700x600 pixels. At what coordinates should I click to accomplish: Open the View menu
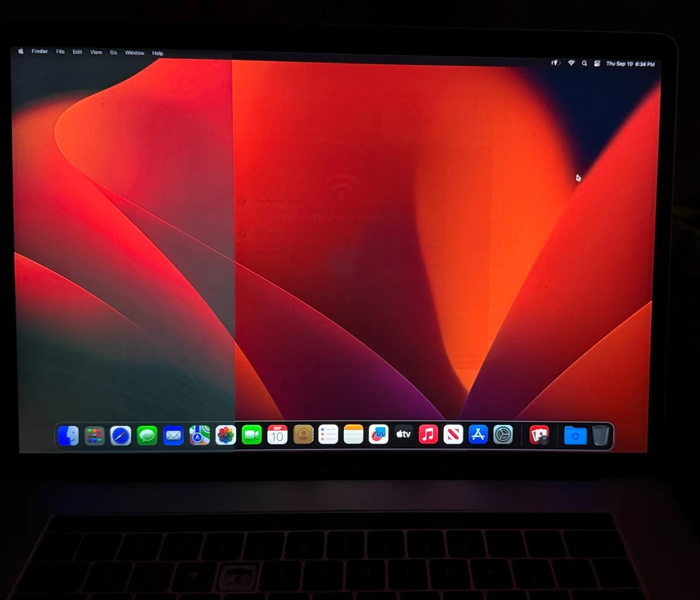tap(96, 53)
